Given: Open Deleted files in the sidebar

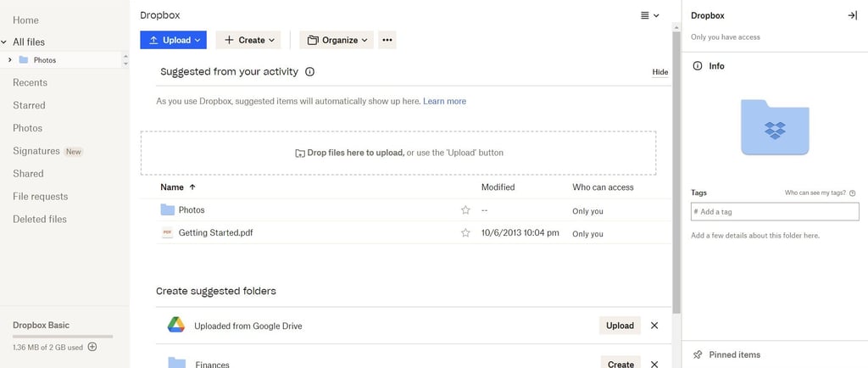Looking at the screenshot, I should tap(40, 219).
